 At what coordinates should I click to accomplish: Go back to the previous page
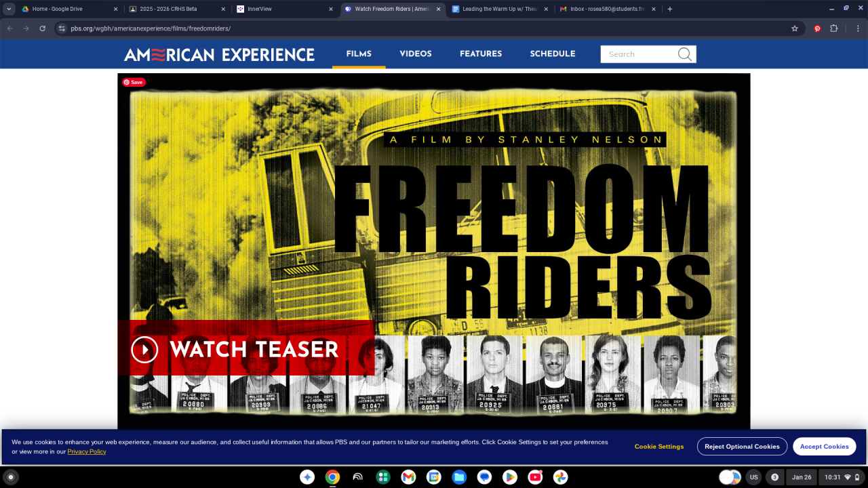pyautogui.click(x=9, y=28)
